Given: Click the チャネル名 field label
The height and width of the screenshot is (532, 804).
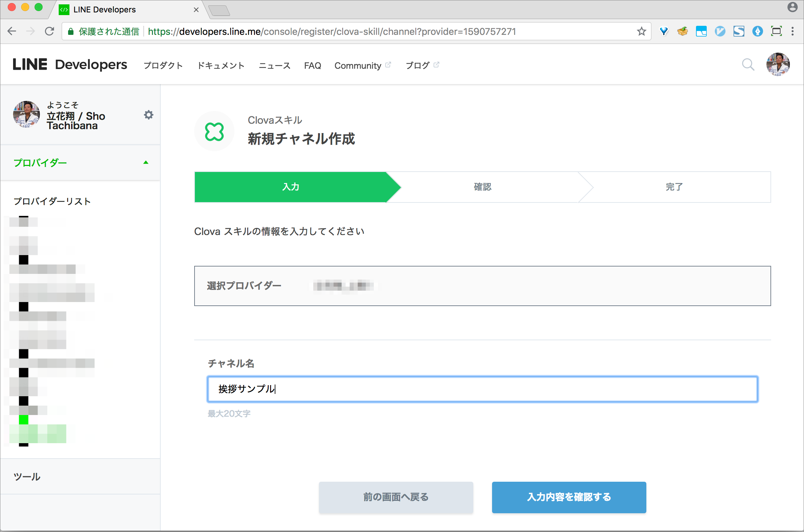Looking at the screenshot, I should (x=231, y=363).
